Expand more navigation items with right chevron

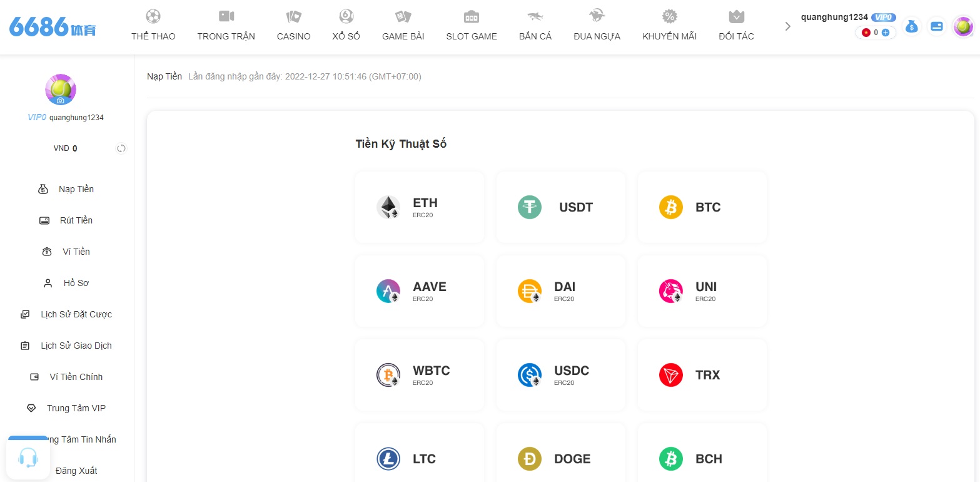[x=787, y=26]
